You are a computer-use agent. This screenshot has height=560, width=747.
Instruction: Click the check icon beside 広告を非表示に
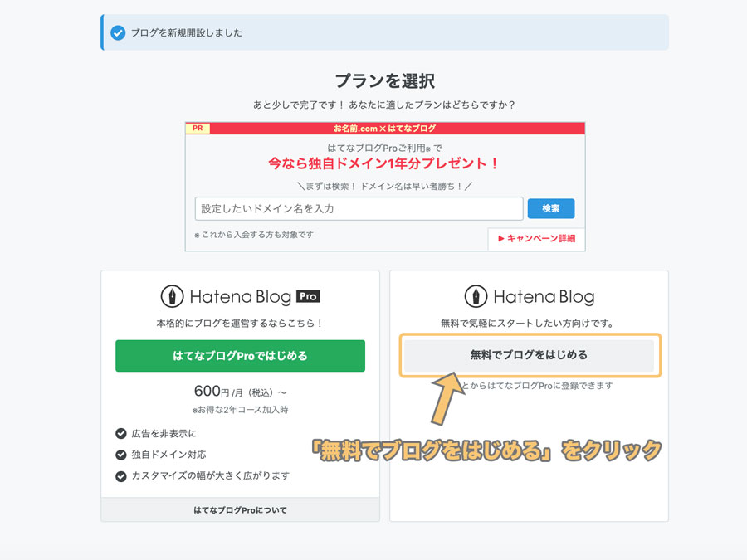(121, 433)
